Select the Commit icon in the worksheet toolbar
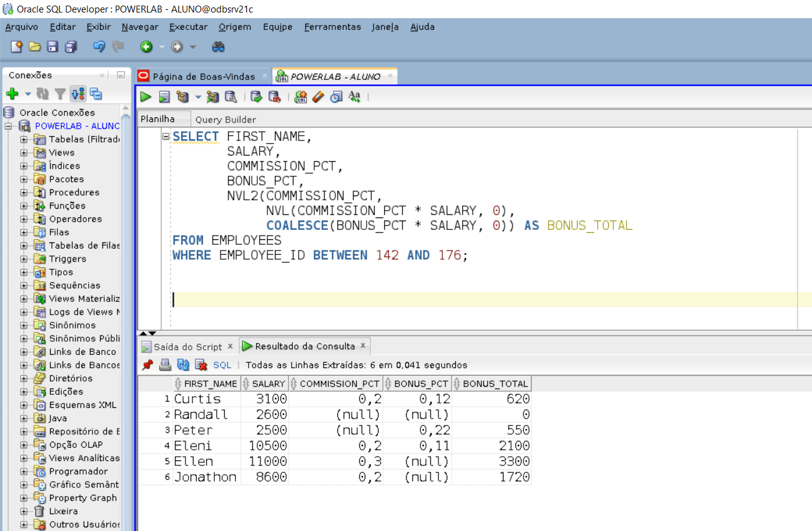Image resolution: width=812 pixels, height=531 pixels. pyautogui.click(x=256, y=95)
